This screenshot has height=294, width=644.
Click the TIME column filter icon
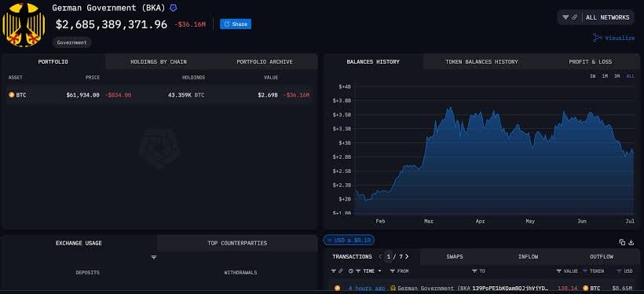(359, 271)
